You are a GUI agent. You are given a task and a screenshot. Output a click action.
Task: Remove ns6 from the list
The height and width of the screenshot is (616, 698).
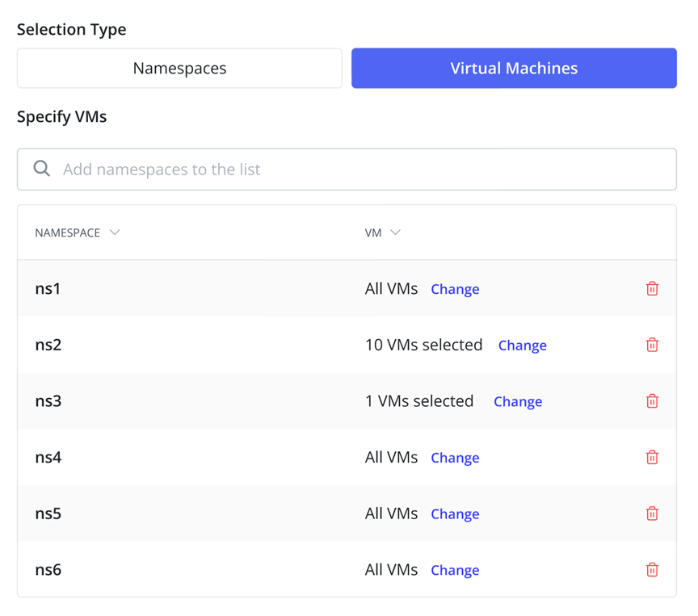tap(652, 570)
